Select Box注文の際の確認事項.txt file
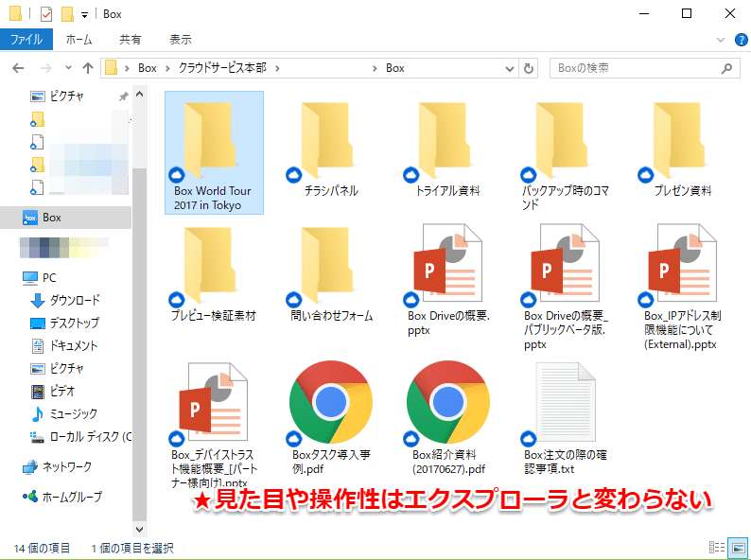The image size is (751, 560). tap(566, 418)
